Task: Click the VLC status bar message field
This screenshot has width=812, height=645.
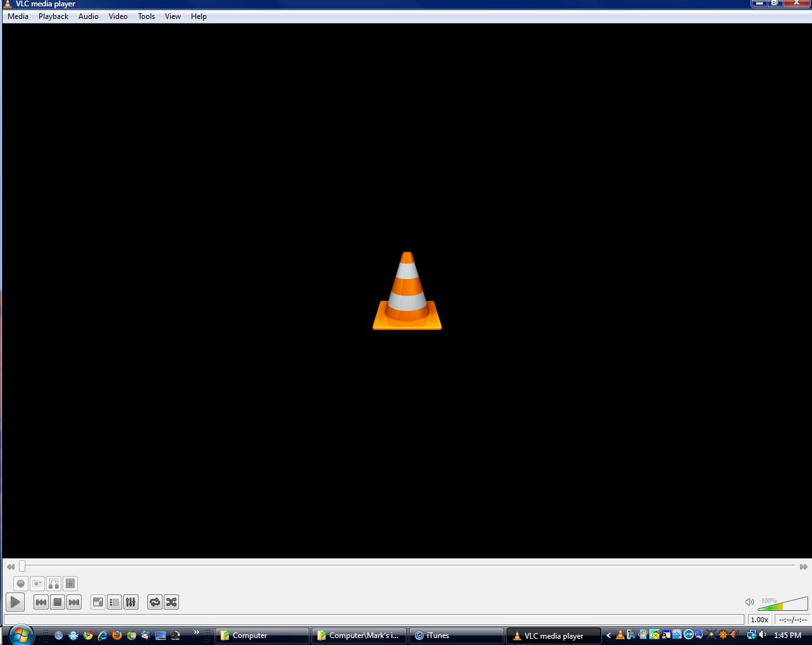Action: coord(374,620)
